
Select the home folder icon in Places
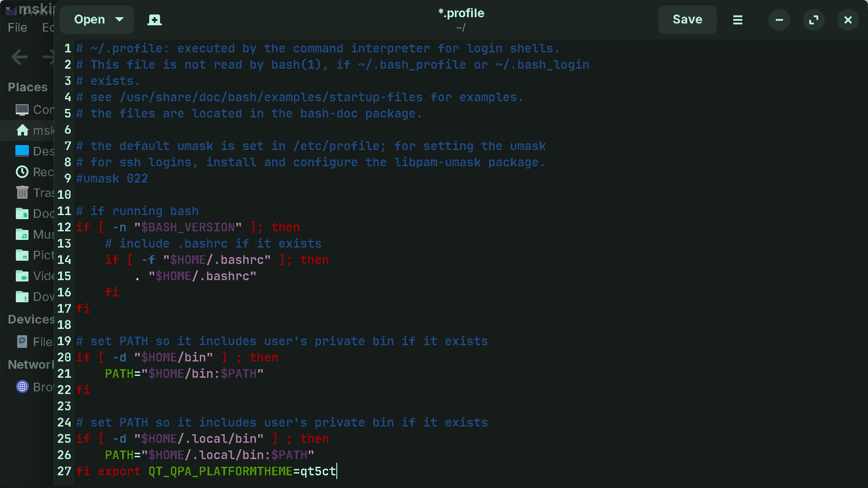coord(22,131)
